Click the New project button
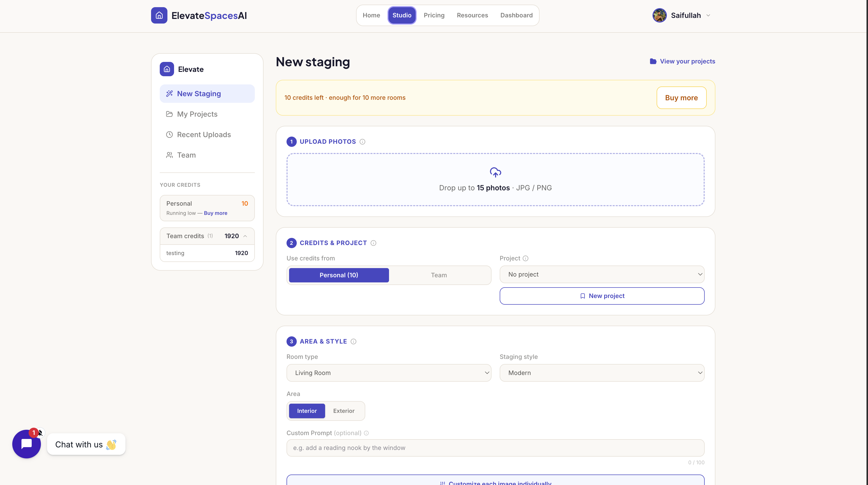 pos(602,296)
